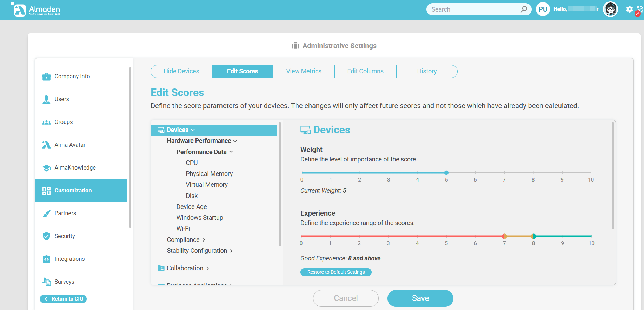644x310 pixels.
Task: Open the View Metrics tab
Action: point(304,71)
